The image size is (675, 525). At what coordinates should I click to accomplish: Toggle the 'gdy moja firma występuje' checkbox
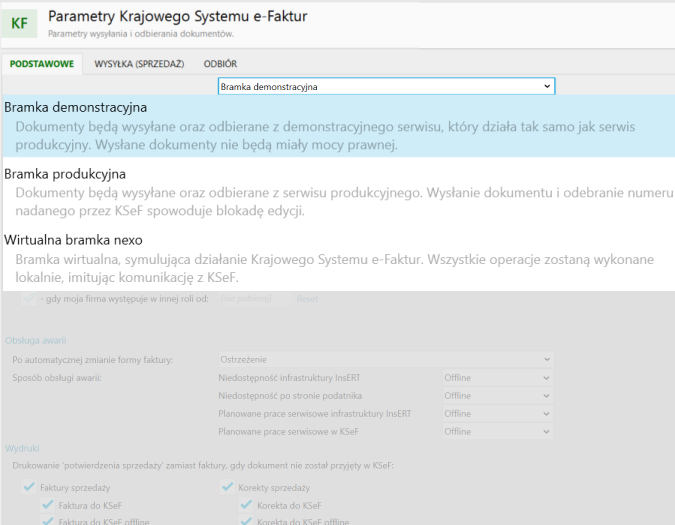click(x=30, y=299)
